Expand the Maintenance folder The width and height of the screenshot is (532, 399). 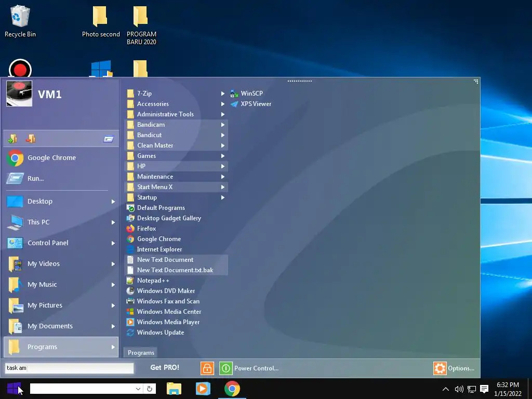(177, 177)
